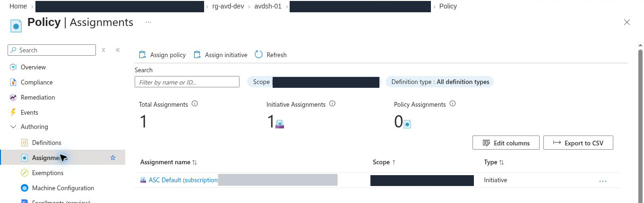Click the Exemptions icon in the sidebar

point(25,173)
